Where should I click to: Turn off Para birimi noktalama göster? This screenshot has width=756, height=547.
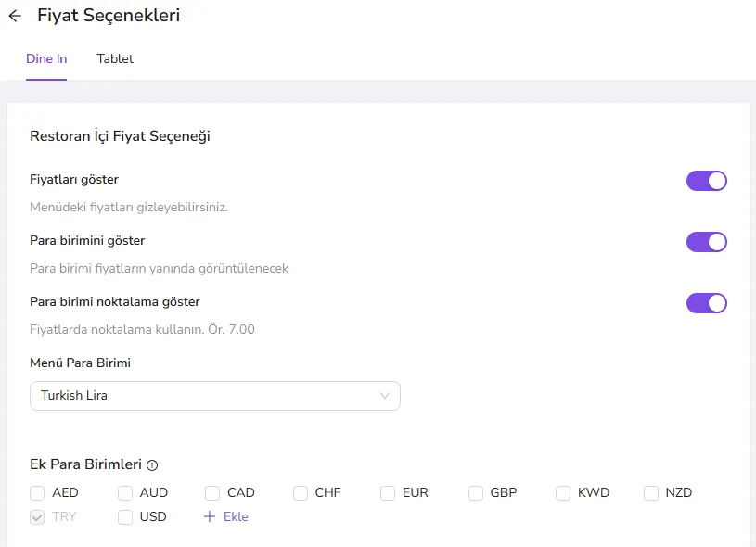706,303
